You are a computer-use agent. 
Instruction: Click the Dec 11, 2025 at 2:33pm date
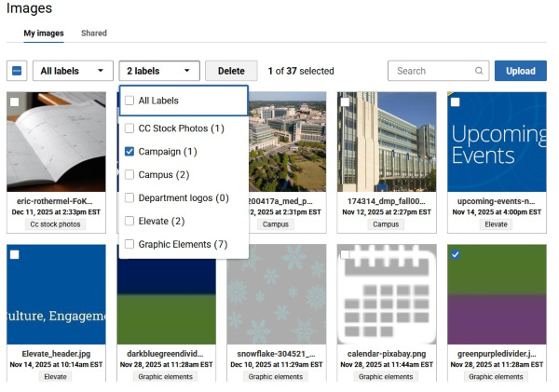coord(56,212)
